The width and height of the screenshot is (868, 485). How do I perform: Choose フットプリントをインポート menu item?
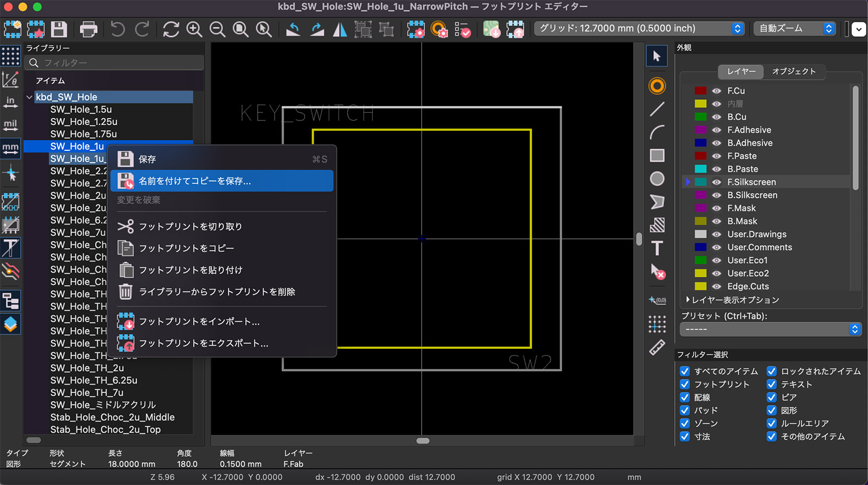pos(222,322)
